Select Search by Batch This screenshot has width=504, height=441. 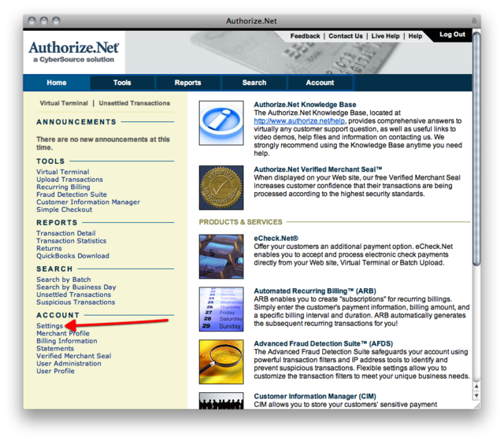coord(63,280)
